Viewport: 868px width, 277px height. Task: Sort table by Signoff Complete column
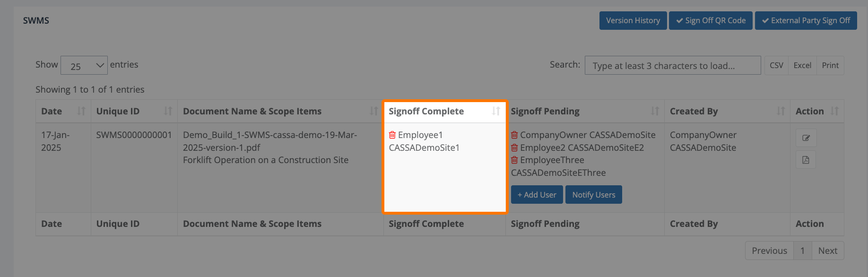click(496, 111)
